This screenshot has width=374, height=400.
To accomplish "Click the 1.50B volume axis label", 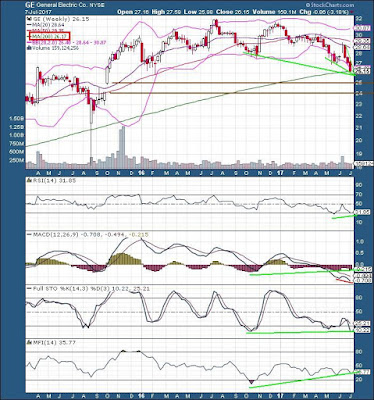I will tap(17, 119).
